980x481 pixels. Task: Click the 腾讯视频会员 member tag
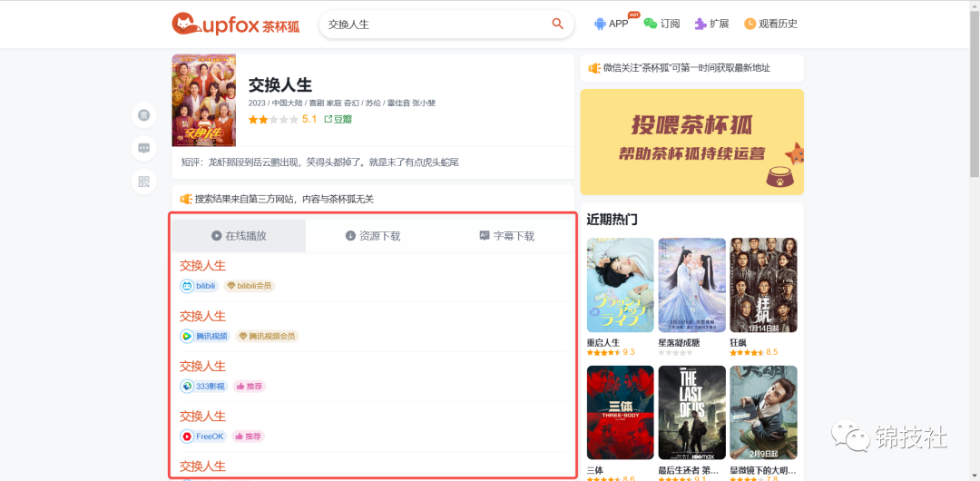(x=267, y=336)
